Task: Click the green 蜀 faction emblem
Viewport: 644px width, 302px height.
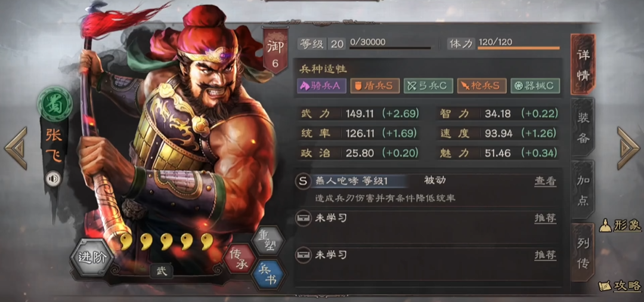Action: coord(55,103)
